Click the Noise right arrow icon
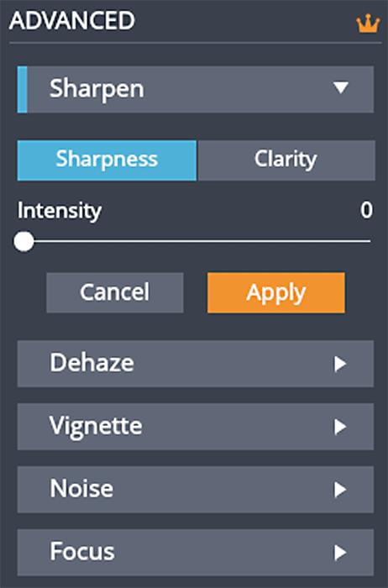 pos(340,490)
